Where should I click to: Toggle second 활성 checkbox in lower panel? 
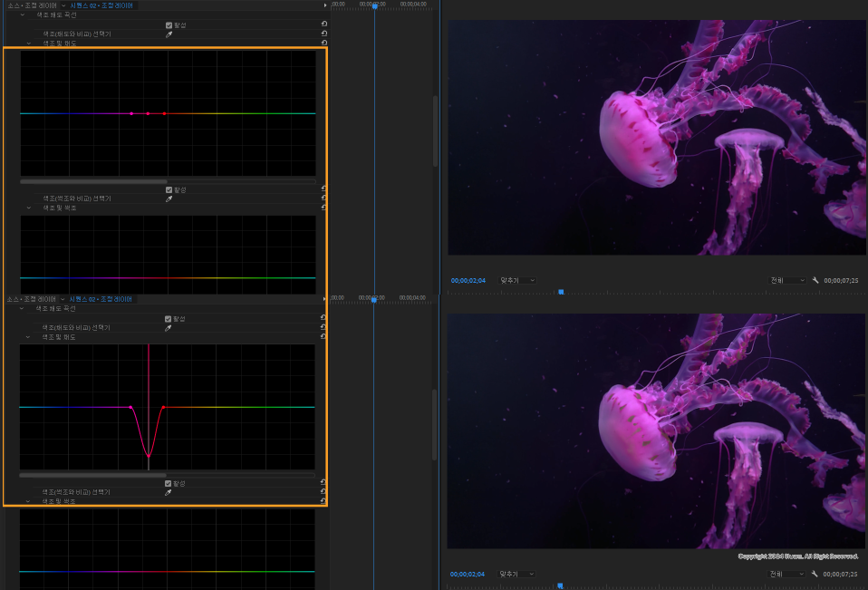pos(169,483)
